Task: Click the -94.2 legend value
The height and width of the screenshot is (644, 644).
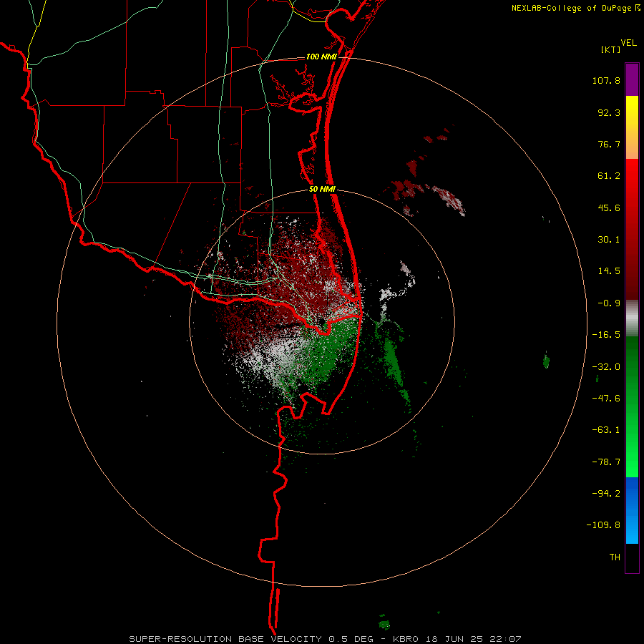Action: coord(606,493)
